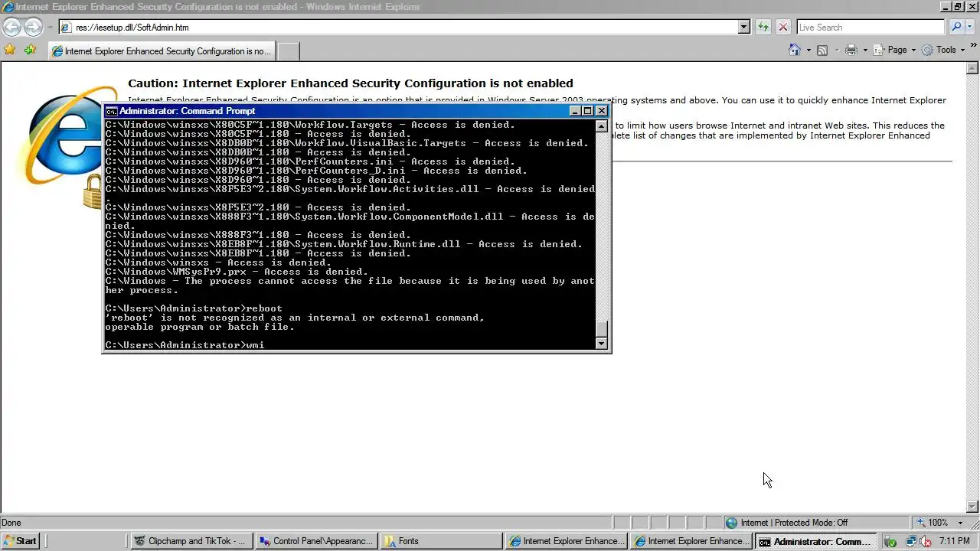Click the IE Forward navigation button
The height and width of the screenshot is (551, 980).
click(33, 27)
